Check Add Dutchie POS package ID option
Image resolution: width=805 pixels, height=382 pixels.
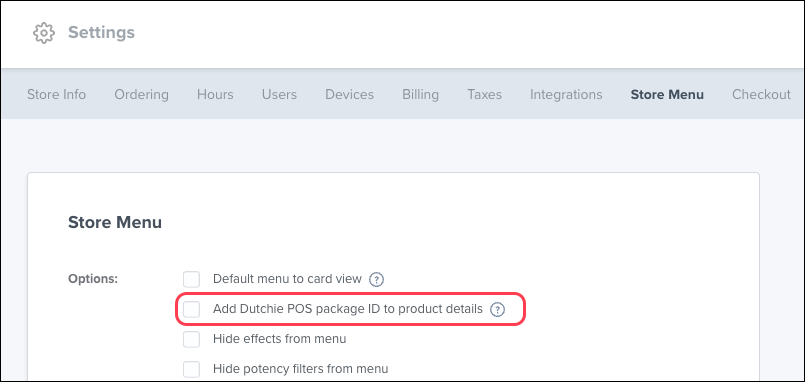(191, 309)
